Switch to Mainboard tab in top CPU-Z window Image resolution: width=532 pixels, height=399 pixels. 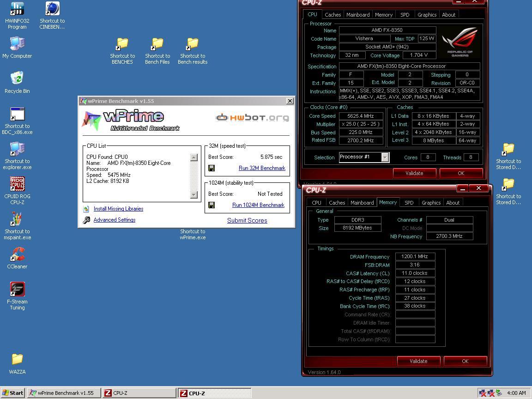[x=358, y=15]
